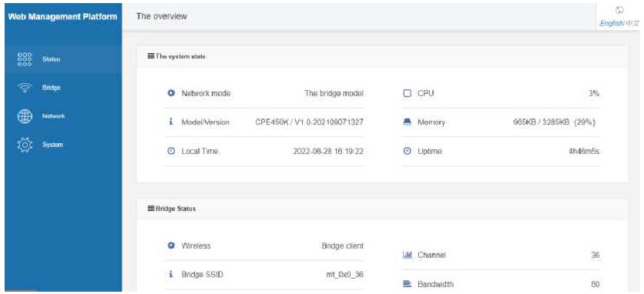This screenshot has height=294, width=644.
Task: Click the Network globe icon
Action: [x=25, y=116]
